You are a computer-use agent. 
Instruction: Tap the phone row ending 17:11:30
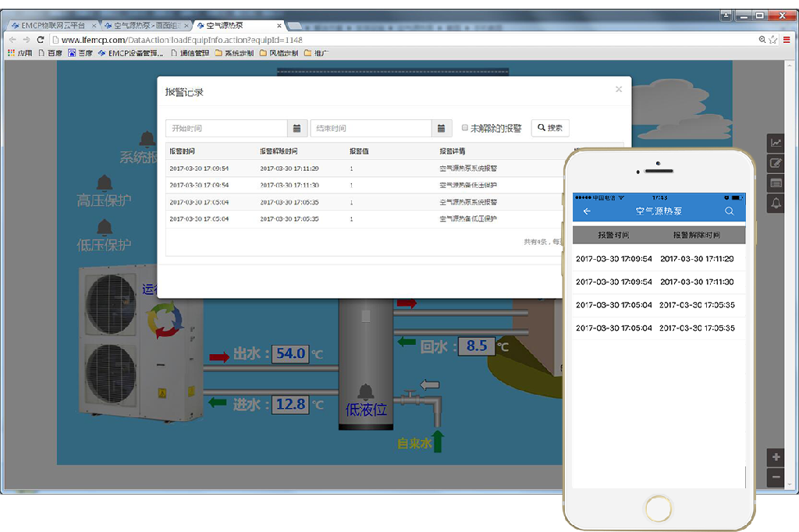click(659, 282)
